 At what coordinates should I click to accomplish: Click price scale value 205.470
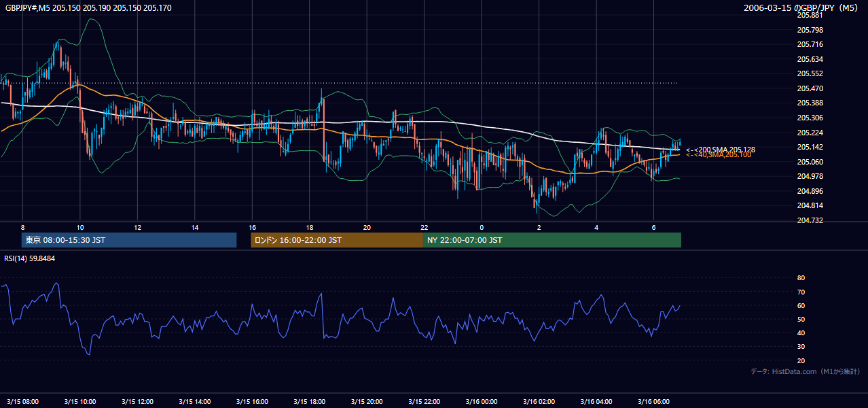click(x=810, y=88)
